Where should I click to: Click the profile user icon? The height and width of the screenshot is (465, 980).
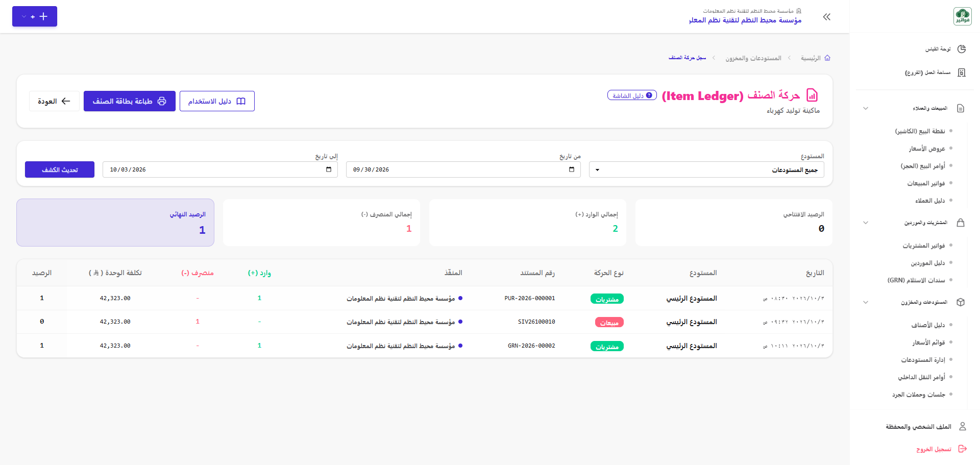coord(963,426)
